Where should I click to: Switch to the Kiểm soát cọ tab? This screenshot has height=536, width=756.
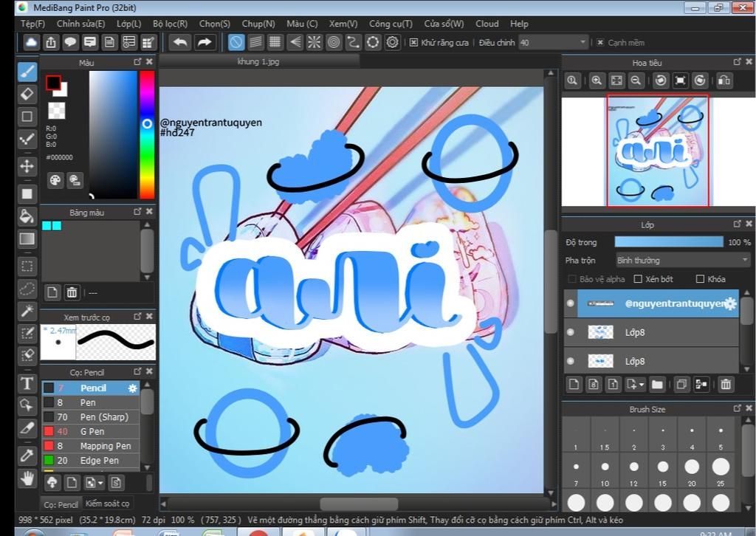click(x=107, y=504)
